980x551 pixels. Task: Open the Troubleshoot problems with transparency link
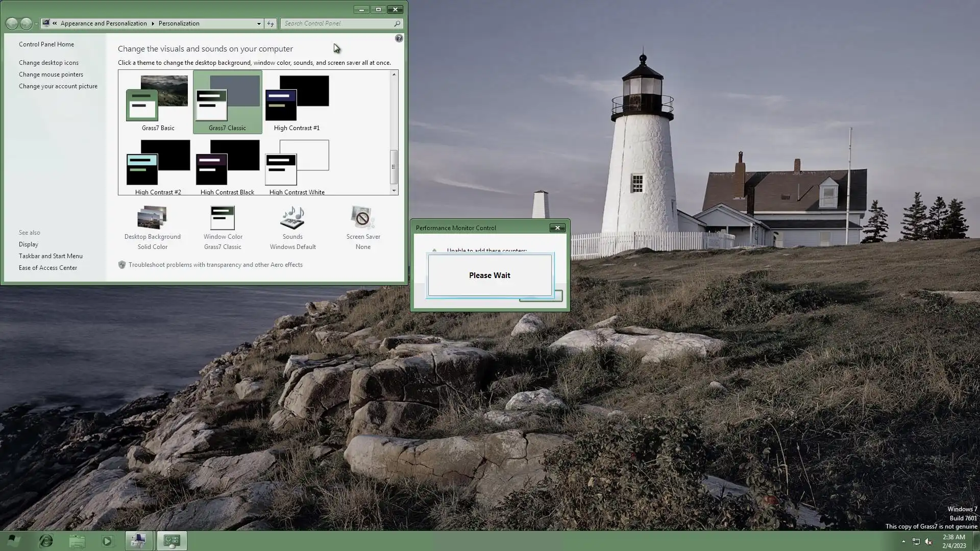click(215, 265)
